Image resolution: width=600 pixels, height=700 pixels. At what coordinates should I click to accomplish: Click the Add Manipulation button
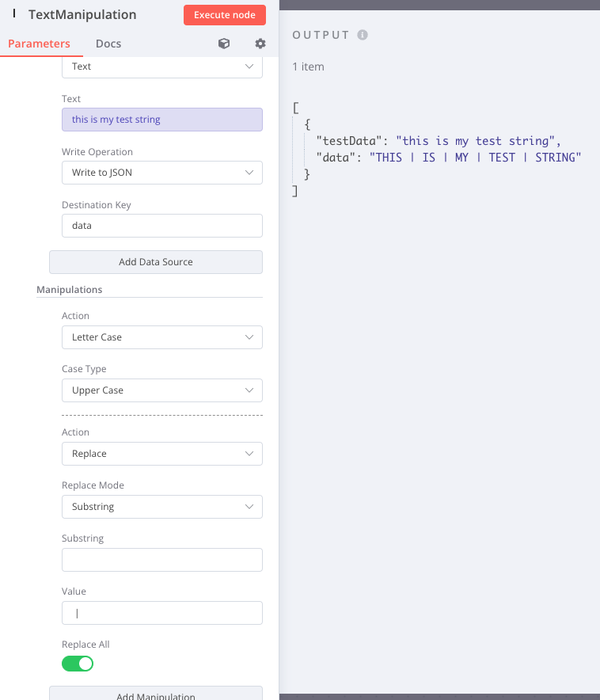tap(156, 694)
